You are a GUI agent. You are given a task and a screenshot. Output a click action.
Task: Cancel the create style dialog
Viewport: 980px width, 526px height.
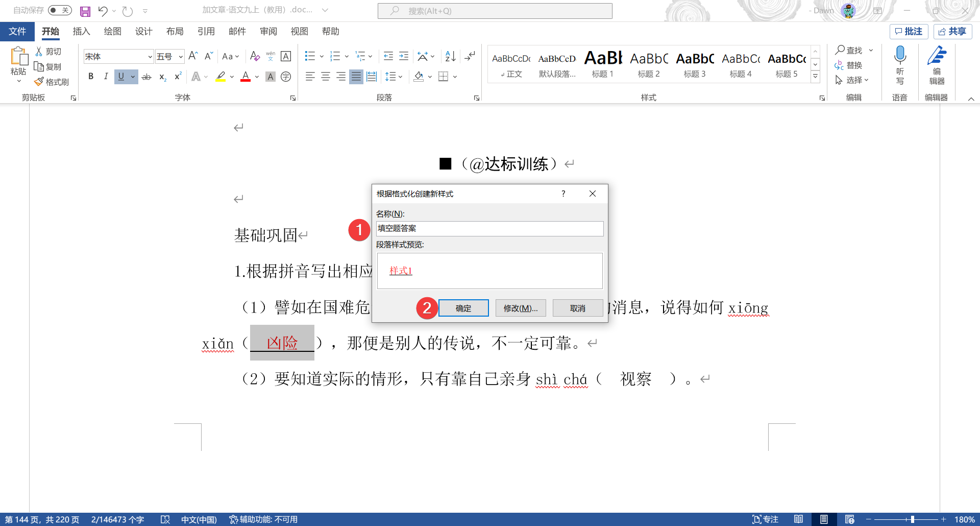click(578, 308)
